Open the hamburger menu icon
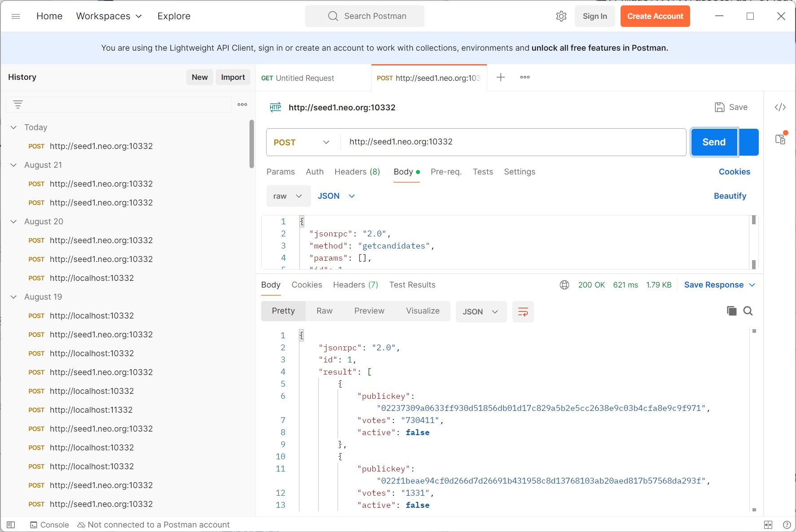Screen dimensions: 796x532 [x=16, y=16]
